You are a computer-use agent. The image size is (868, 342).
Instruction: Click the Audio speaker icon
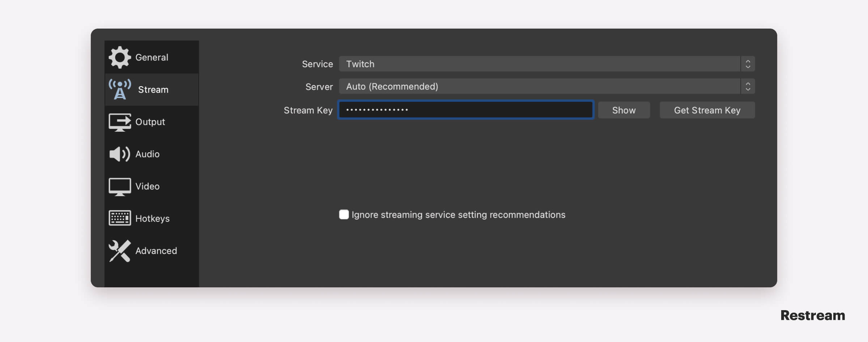pyautogui.click(x=120, y=154)
